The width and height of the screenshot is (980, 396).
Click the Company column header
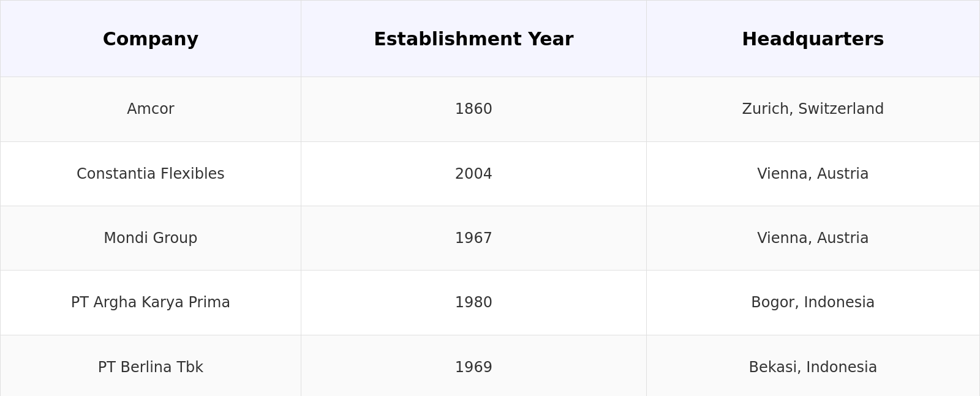[151, 39]
